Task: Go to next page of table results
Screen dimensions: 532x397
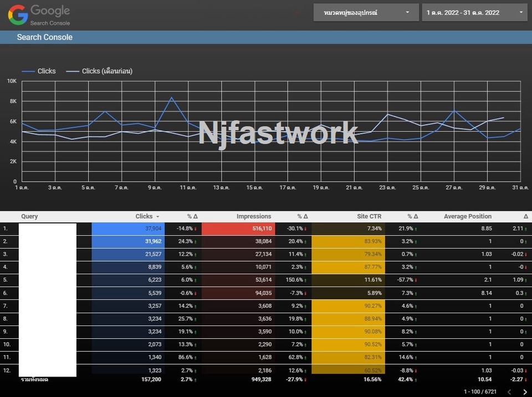Action: [x=525, y=392]
